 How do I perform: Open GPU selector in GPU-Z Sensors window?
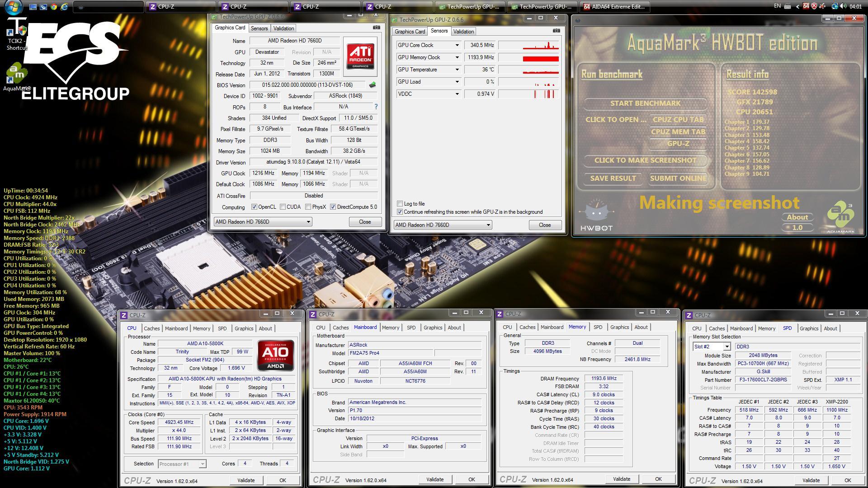tap(443, 225)
